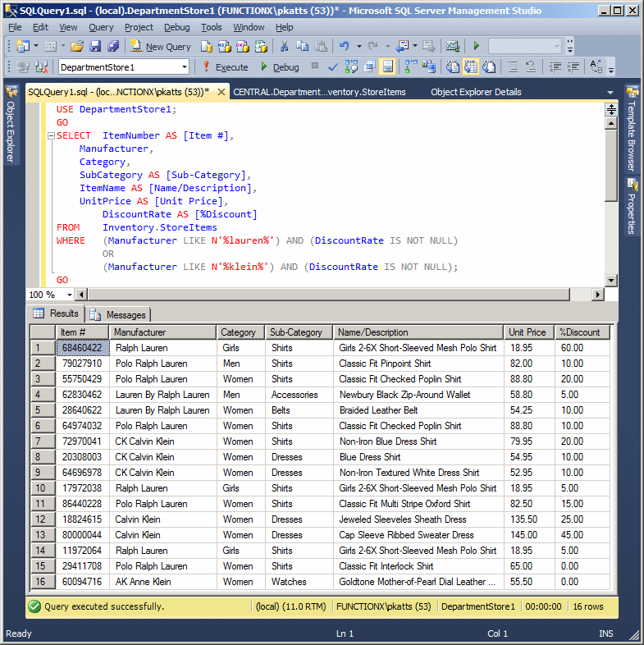Toggle the IntelliSense Enabled icon
The image size is (644, 645).
pos(388,66)
